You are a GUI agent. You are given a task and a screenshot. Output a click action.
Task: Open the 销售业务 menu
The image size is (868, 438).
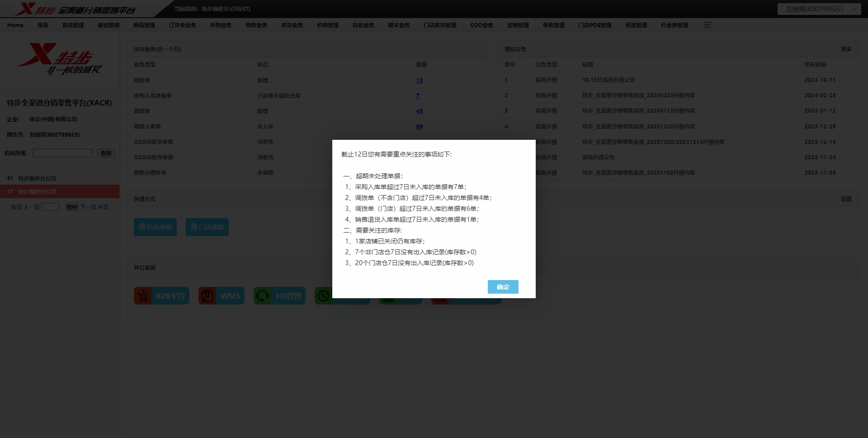(x=256, y=25)
